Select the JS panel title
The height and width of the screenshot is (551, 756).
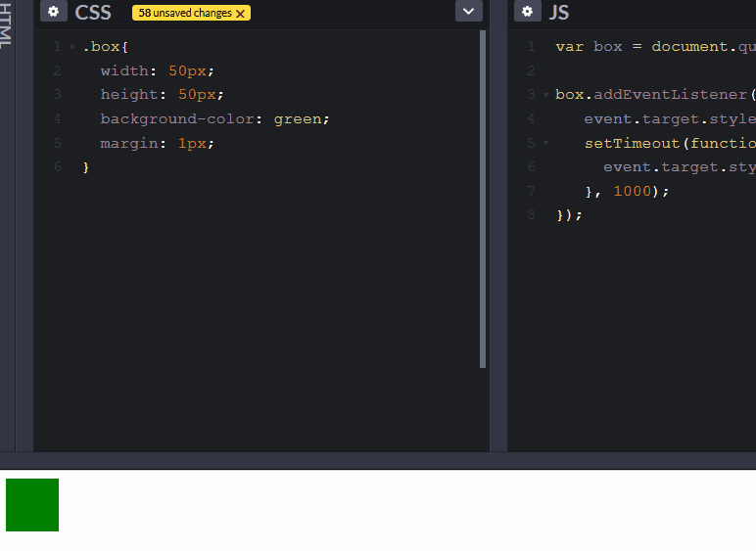559,12
